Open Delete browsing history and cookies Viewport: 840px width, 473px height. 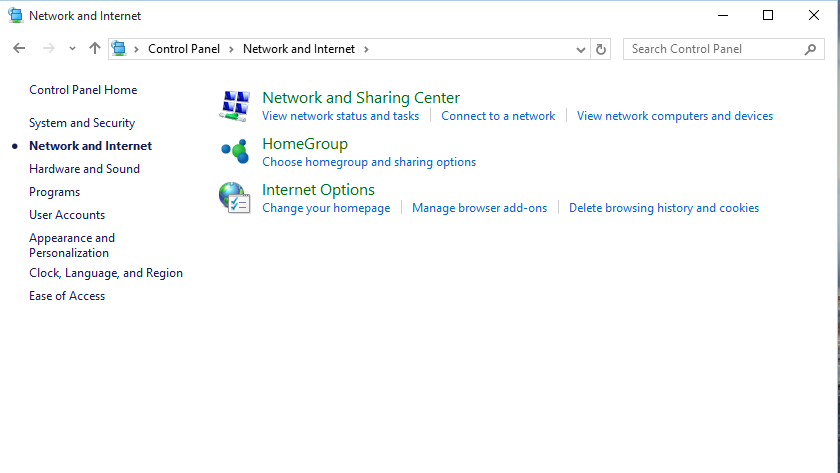(664, 208)
